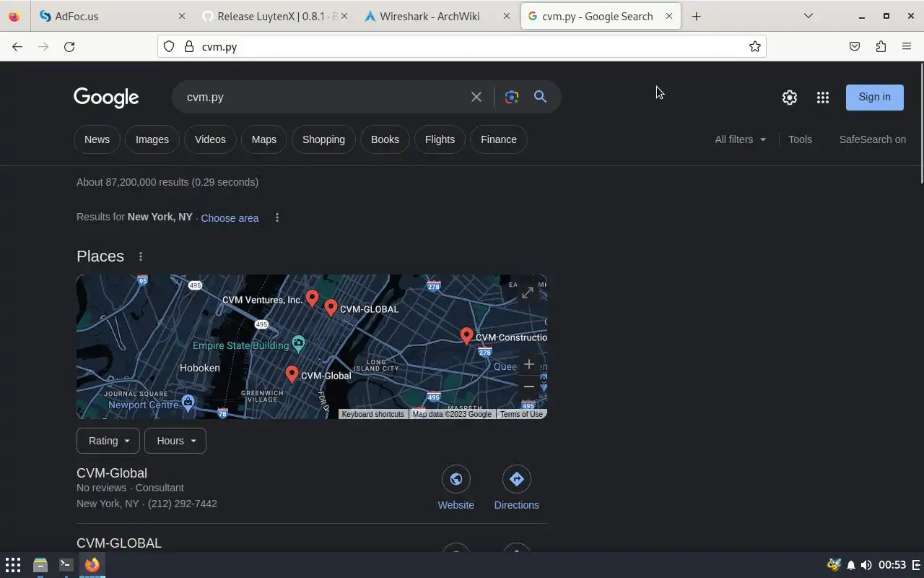
Task: Open SafeSearch on setting
Action: (x=872, y=139)
